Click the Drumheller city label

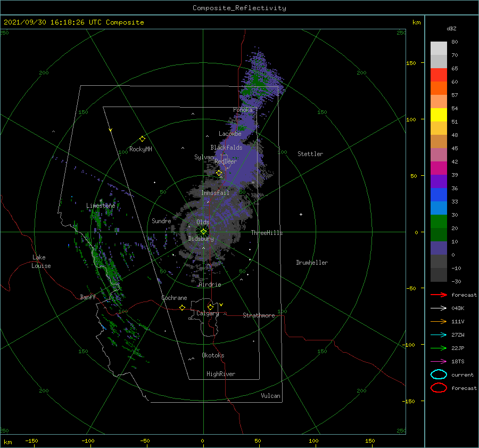pos(312,263)
